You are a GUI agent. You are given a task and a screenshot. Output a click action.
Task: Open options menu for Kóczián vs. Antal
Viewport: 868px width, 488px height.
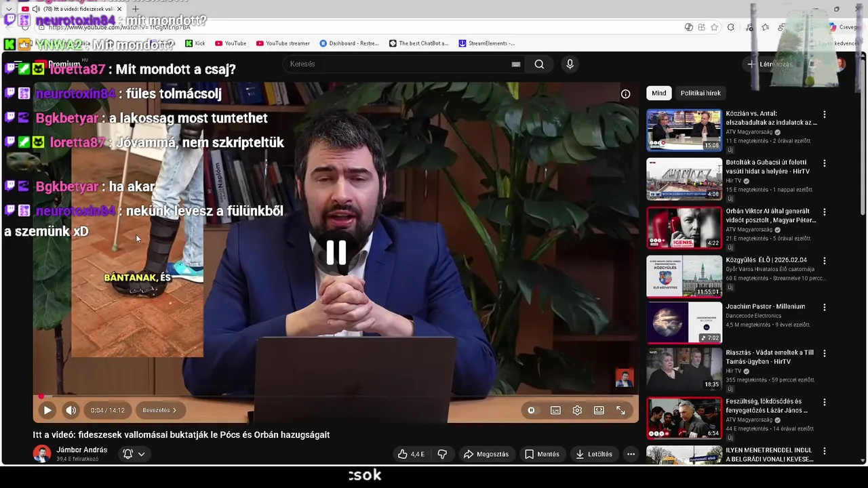[825, 115]
